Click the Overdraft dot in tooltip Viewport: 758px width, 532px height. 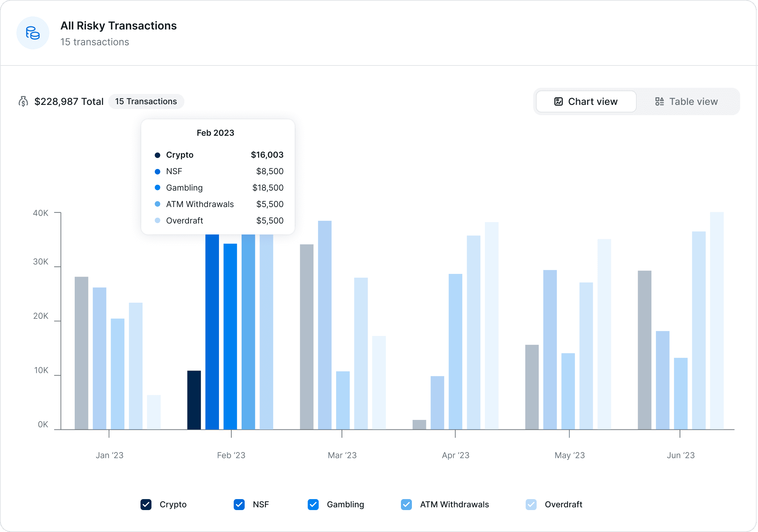click(x=157, y=220)
